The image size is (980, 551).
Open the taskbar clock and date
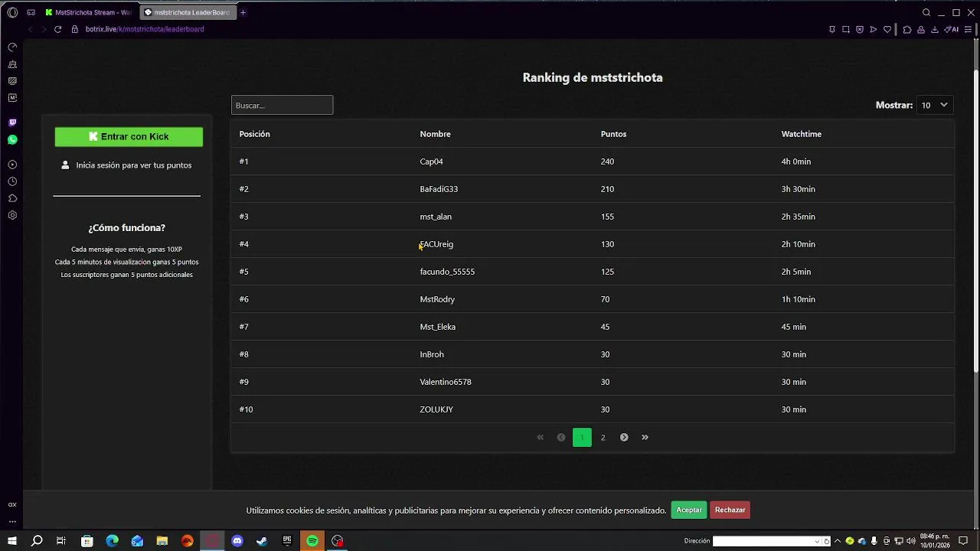(x=935, y=541)
